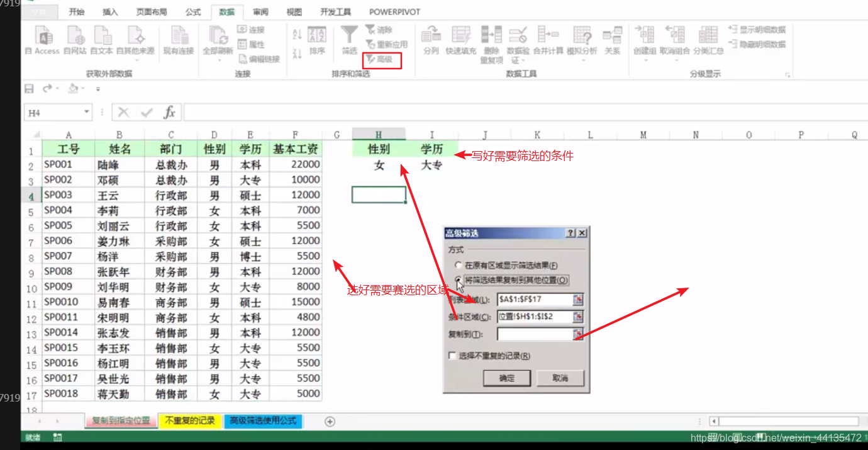Open the Sort (排序) dialog

coord(317,40)
